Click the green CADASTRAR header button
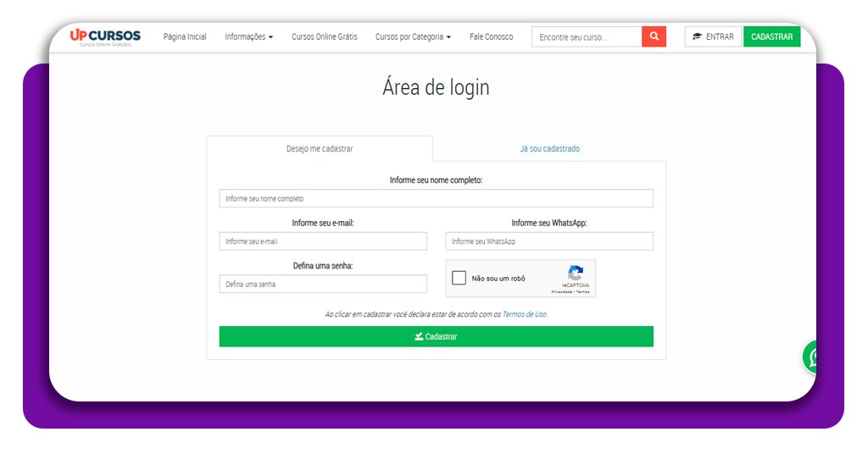The height and width of the screenshot is (454, 868). pos(771,37)
